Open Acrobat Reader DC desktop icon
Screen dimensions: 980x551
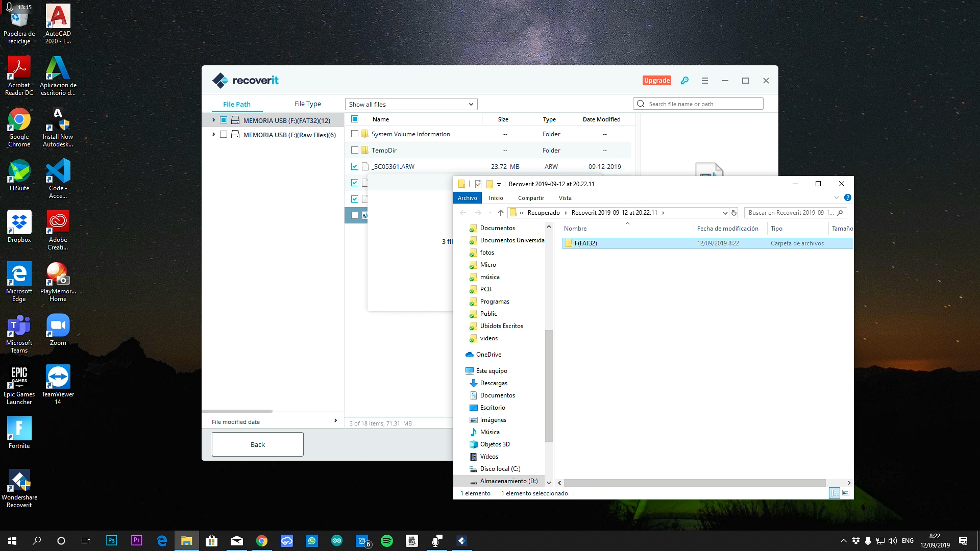19,76
